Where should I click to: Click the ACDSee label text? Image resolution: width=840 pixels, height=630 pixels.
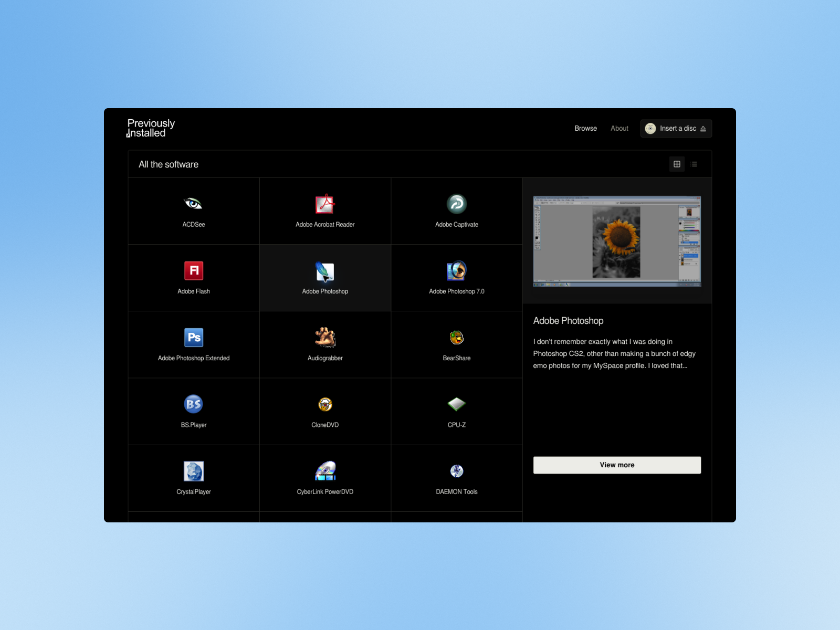194,225
